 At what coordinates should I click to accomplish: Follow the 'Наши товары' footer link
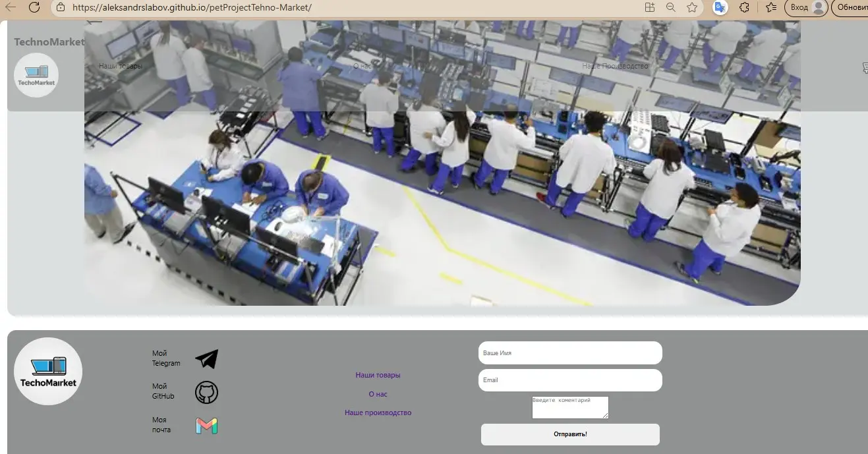tap(378, 375)
